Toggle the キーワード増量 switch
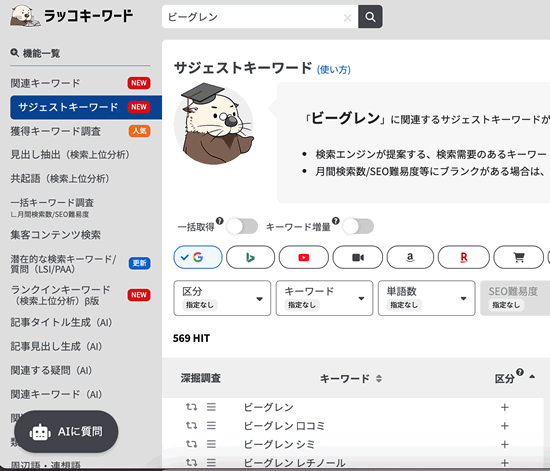Image resolution: width=550 pixels, height=471 pixels. (358, 226)
